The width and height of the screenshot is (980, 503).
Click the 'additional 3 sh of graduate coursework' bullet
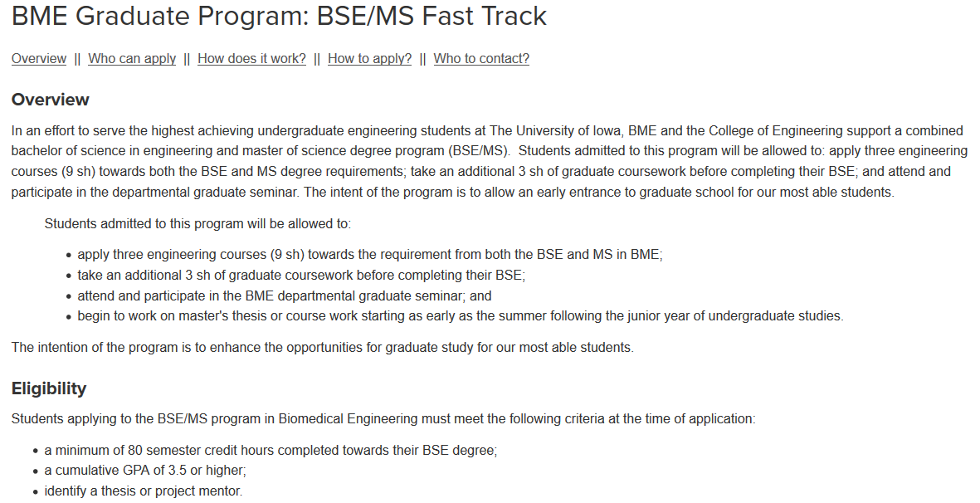pyautogui.click(x=301, y=275)
